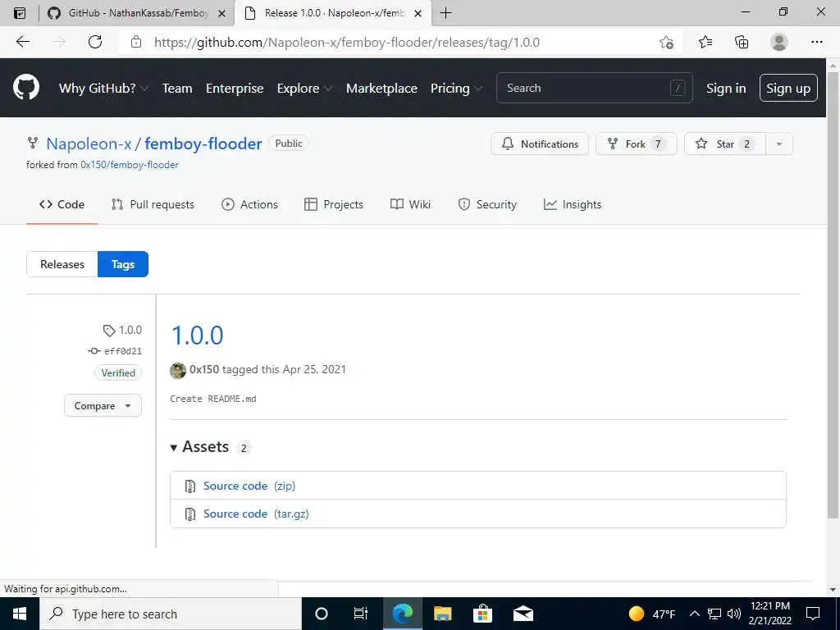Star the repository
Image resolution: width=840 pixels, height=630 pixels.
pos(725,144)
